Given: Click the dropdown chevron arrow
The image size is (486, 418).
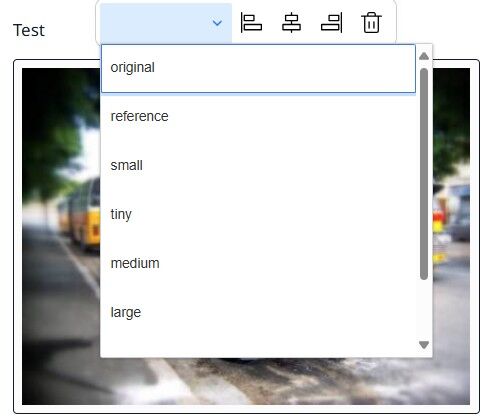Looking at the screenshot, I should 217,23.
